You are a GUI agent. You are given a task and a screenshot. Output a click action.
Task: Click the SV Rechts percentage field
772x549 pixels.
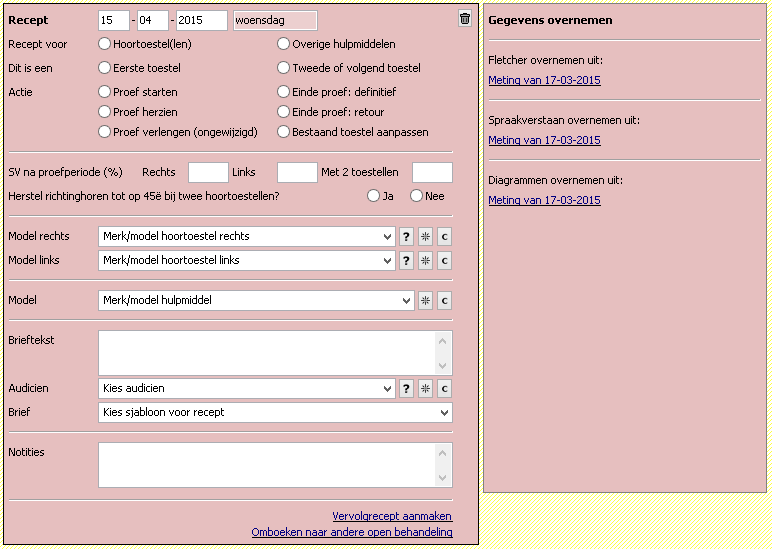(x=208, y=172)
